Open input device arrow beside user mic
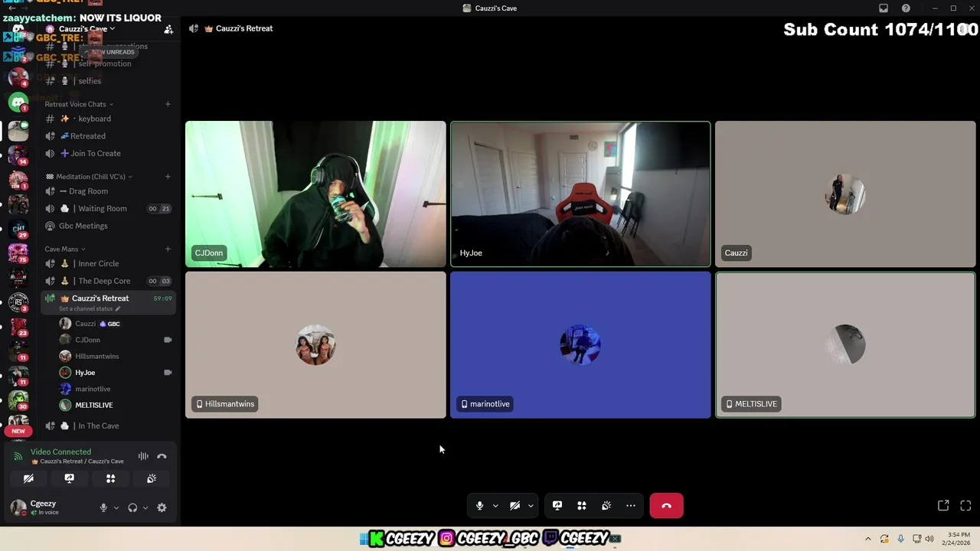 coord(116,507)
